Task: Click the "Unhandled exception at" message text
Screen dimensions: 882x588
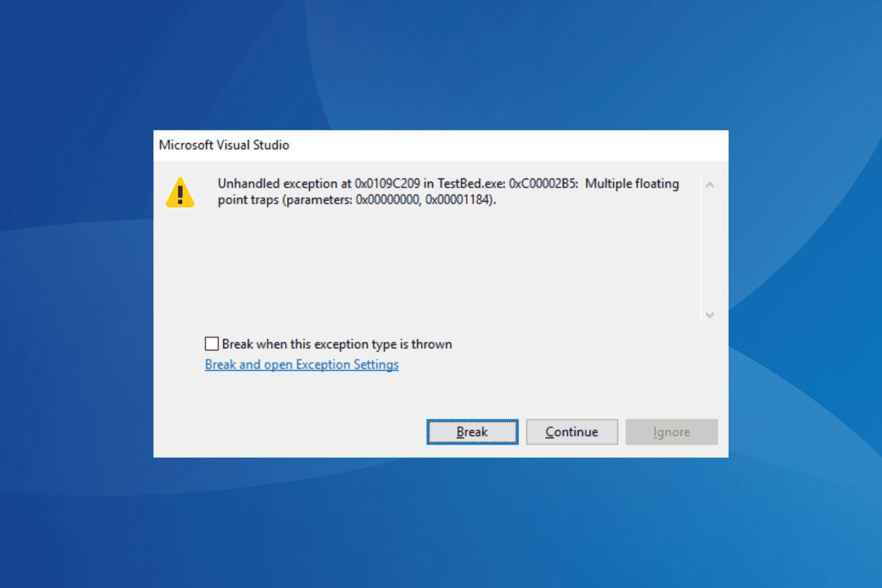Action: 284,184
